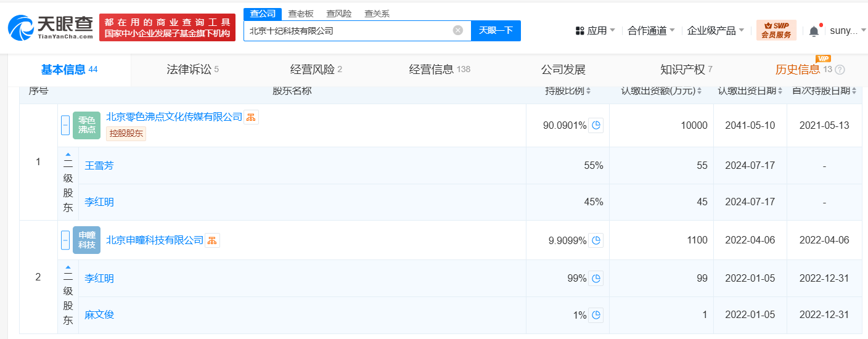Open the pie chart icon next to 90.0901%

tap(596, 125)
